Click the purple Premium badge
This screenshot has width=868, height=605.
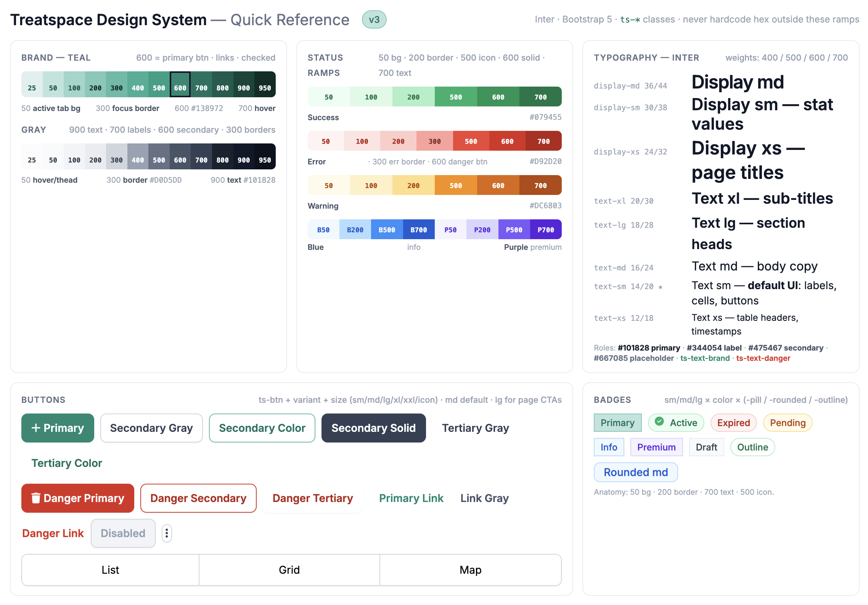coord(657,447)
